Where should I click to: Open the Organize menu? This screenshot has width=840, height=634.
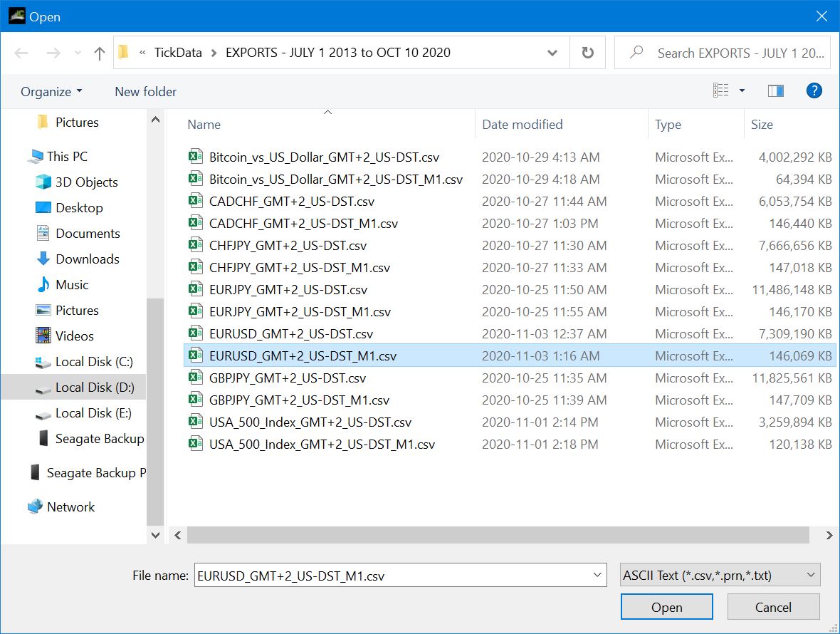51,92
